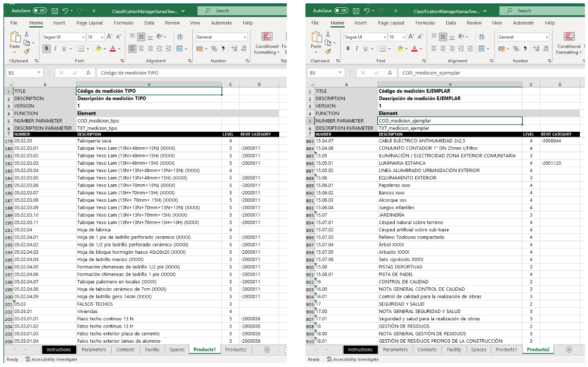Toggle Align Left in left Excel window
Viewport: 588px width, 367px height.
click(x=133, y=49)
